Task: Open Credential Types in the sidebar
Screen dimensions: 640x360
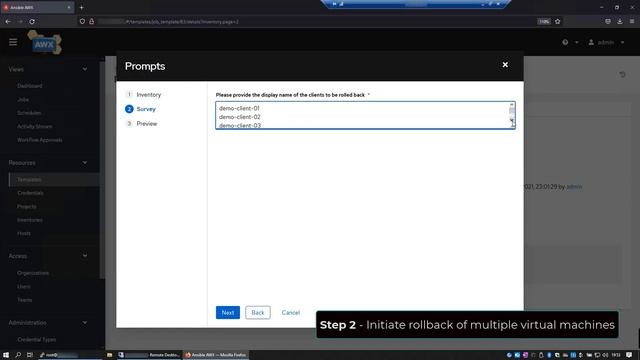Action: [37, 340]
